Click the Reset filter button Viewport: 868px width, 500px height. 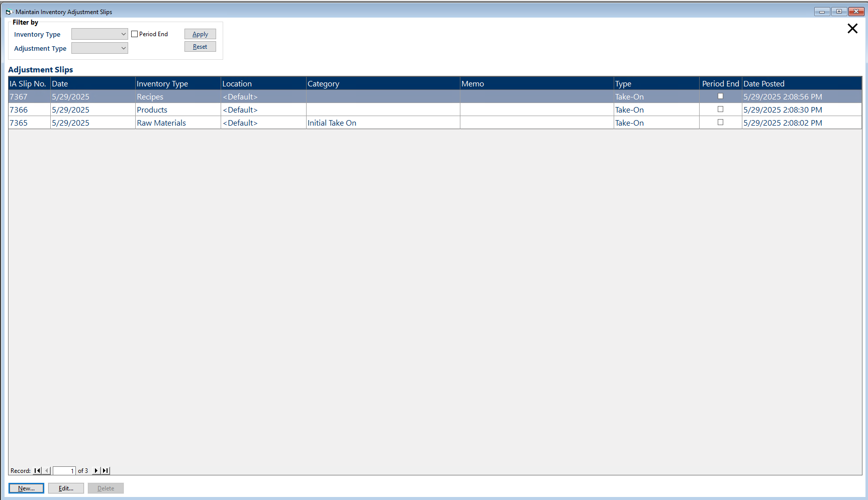click(200, 47)
